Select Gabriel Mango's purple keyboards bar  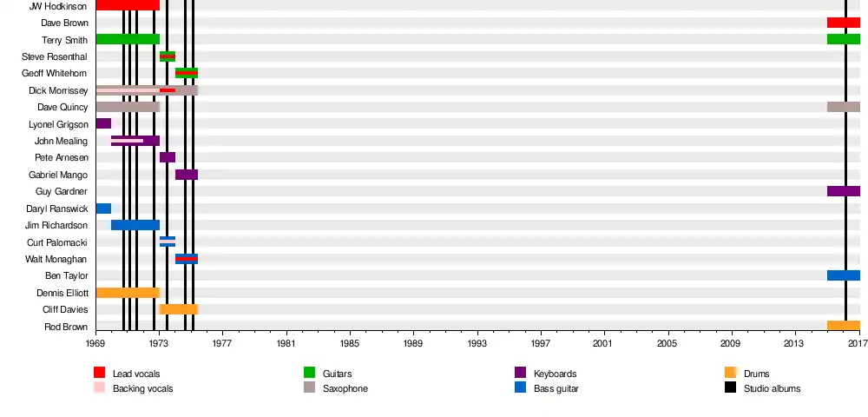tap(187, 175)
